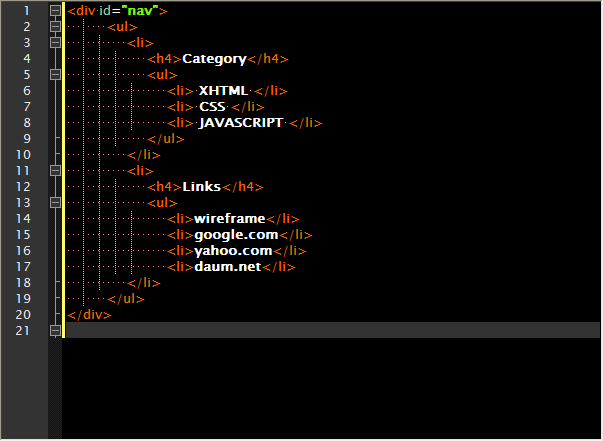Click the text 'wireframe' on line 14
The image size is (603, 441).
click(230, 219)
